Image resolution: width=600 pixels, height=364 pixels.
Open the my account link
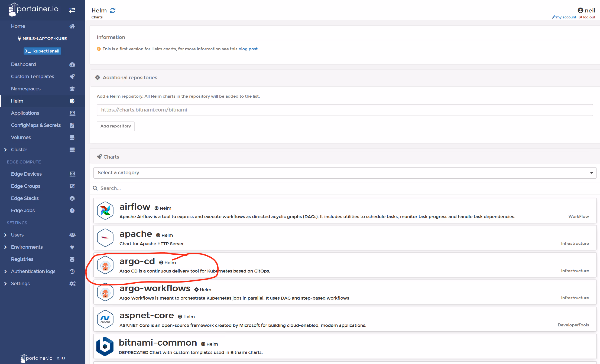point(564,17)
